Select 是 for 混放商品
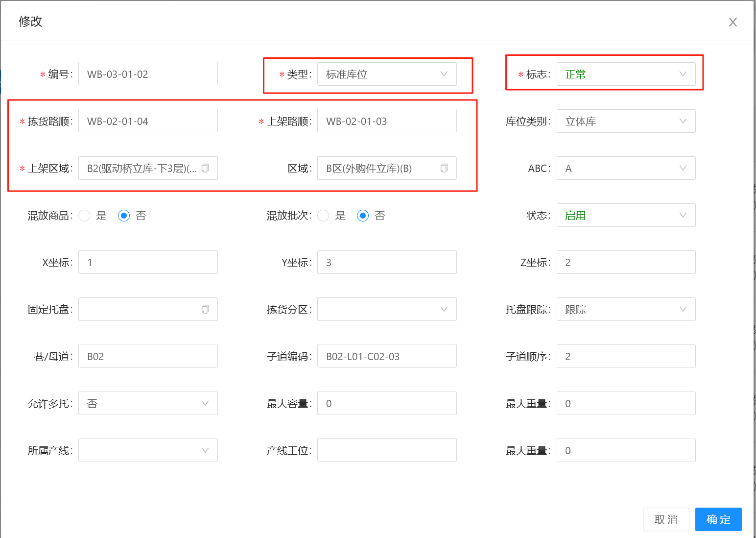The height and width of the screenshot is (538, 756). [85, 216]
